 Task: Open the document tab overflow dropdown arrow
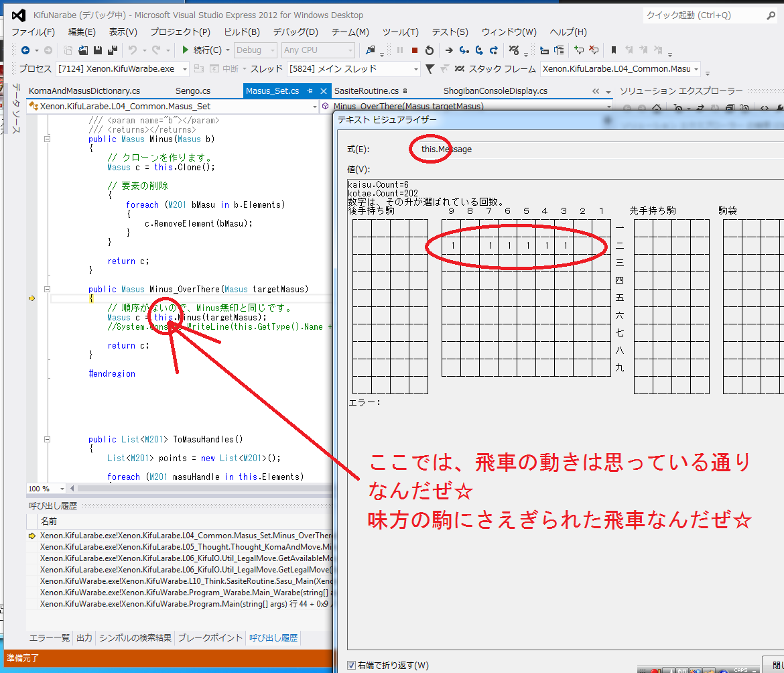(608, 92)
